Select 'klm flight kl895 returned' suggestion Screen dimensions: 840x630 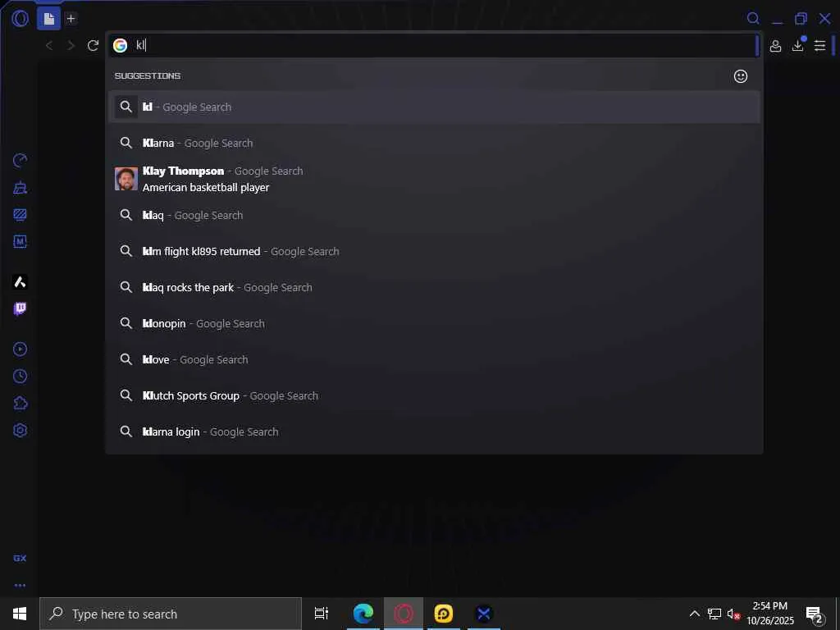tap(434, 251)
